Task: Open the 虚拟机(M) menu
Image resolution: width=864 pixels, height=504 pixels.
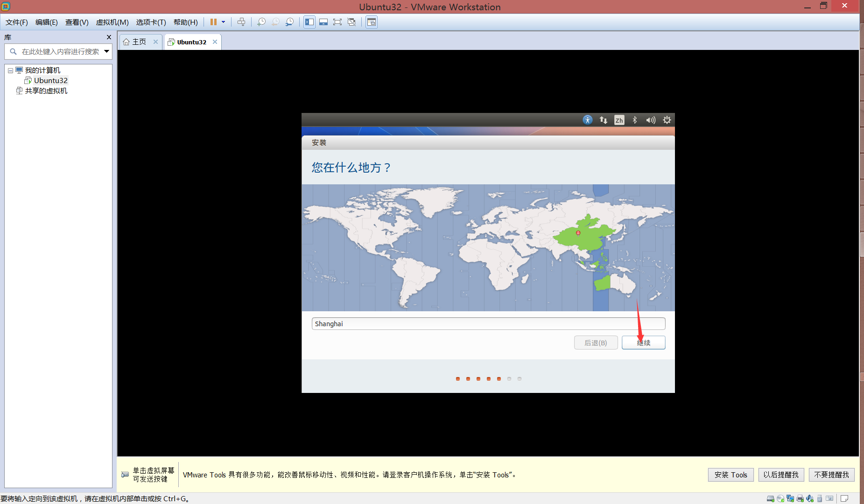Action: pyautogui.click(x=112, y=22)
